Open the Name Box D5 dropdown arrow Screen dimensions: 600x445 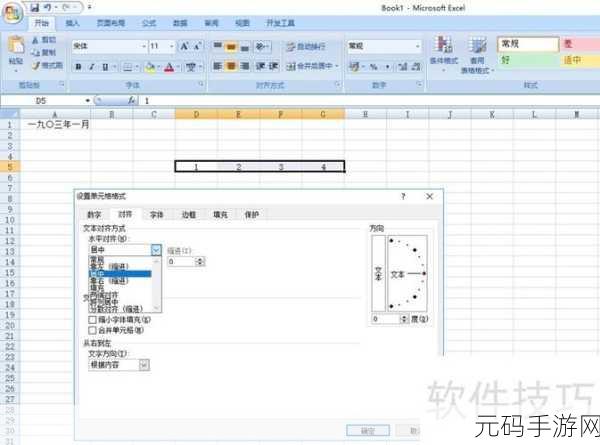click(88, 101)
